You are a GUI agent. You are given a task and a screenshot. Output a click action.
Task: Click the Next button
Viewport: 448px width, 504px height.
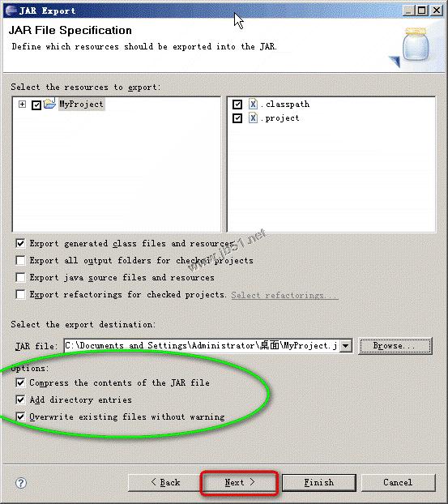(x=239, y=482)
